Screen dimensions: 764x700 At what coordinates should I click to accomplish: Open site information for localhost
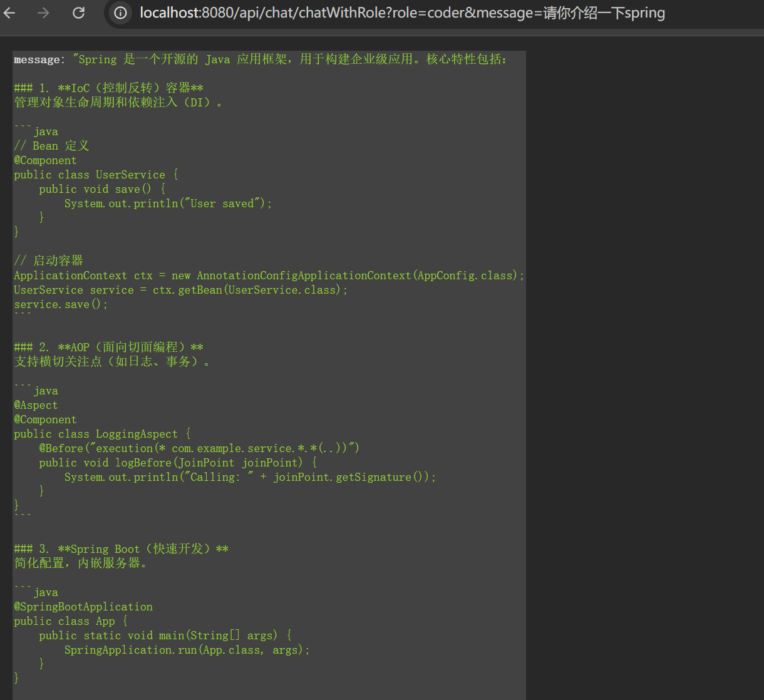tap(120, 12)
